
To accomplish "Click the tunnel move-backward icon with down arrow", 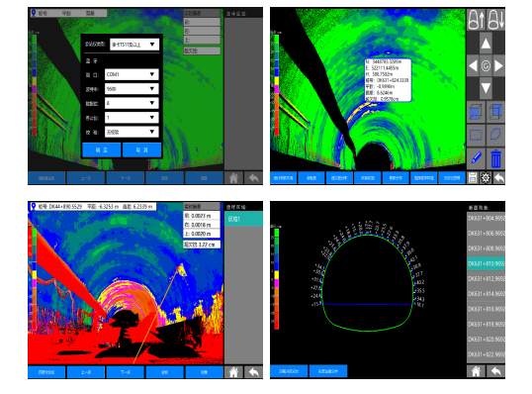I will pos(495,20).
